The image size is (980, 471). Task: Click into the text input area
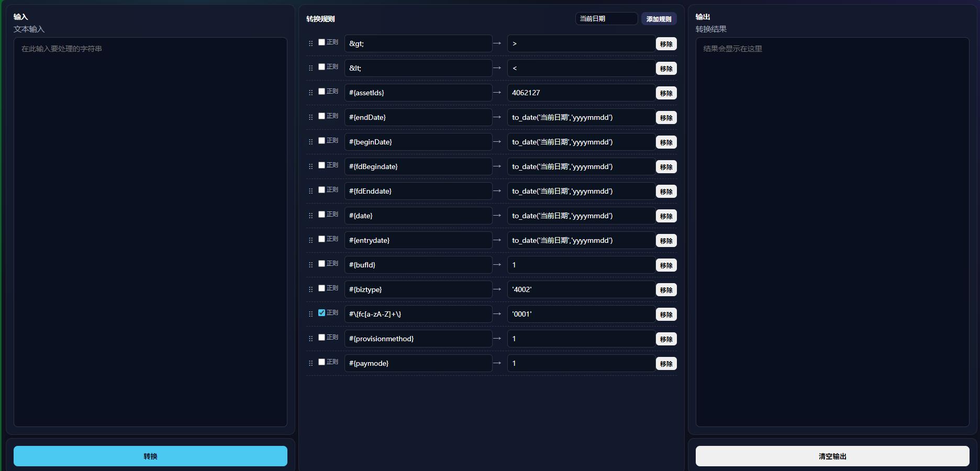pos(150,232)
